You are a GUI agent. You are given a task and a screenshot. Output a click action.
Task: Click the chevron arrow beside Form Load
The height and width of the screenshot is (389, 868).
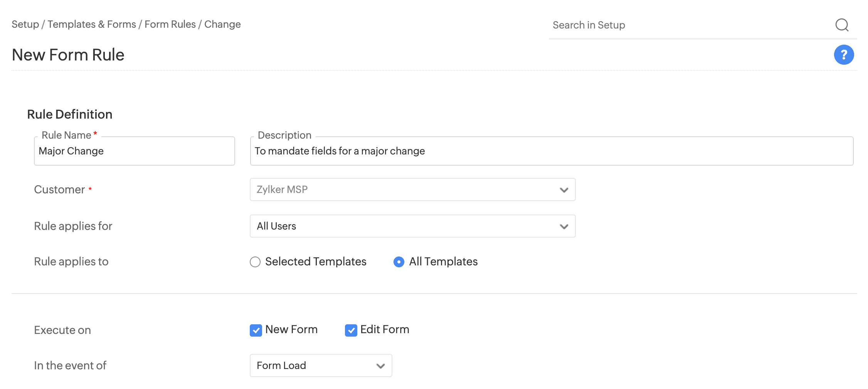380,366
